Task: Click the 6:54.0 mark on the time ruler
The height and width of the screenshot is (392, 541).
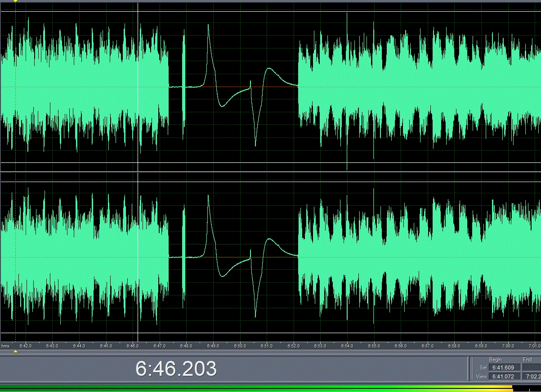Action: click(x=347, y=346)
